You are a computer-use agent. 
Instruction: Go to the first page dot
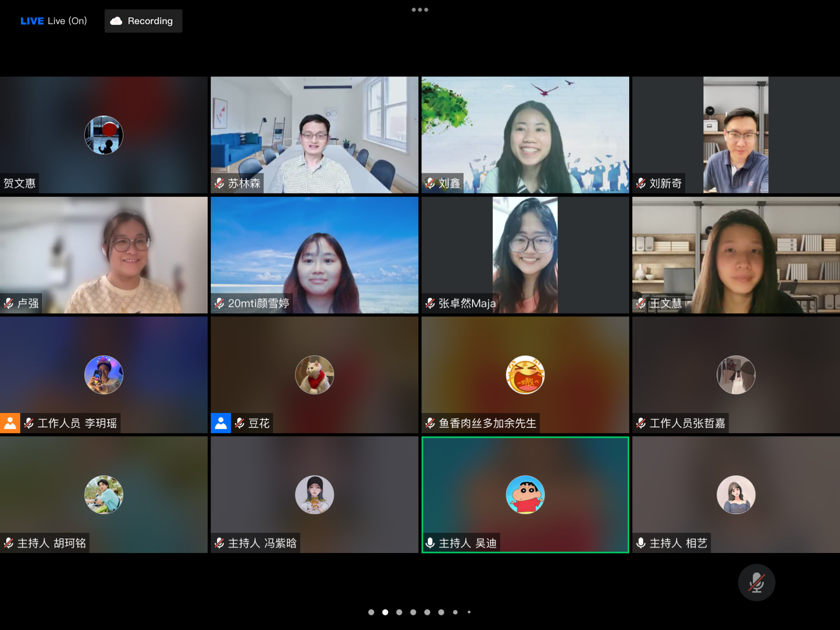[371, 612]
